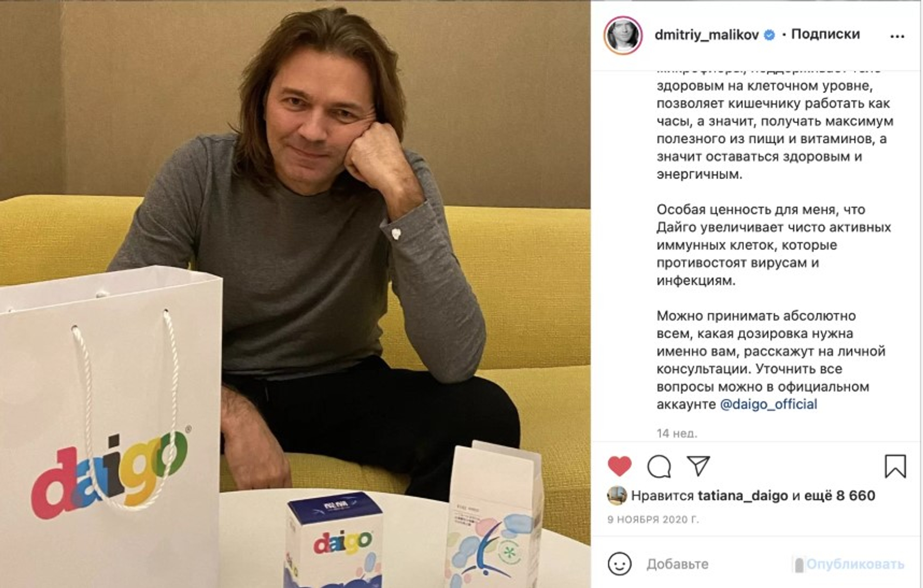Follow the @daigo_official mention link
This screenshot has width=923, height=588.
768,404
